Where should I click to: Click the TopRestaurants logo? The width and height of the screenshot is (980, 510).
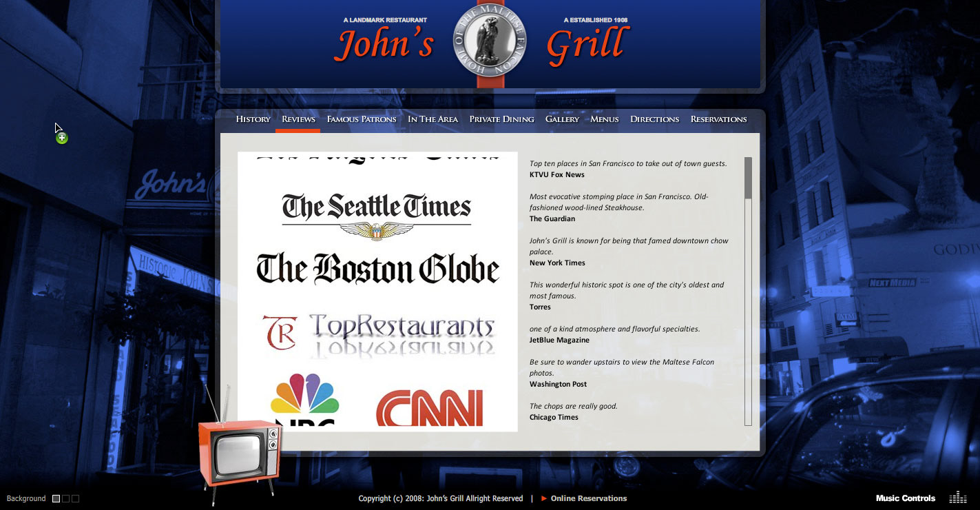click(378, 336)
